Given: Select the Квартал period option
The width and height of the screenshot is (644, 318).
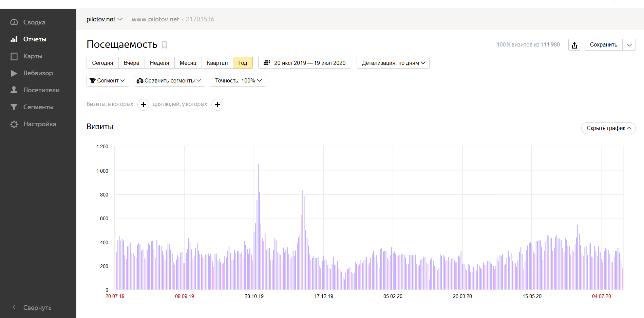Looking at the screenshot, I should [x=217, y=63].
